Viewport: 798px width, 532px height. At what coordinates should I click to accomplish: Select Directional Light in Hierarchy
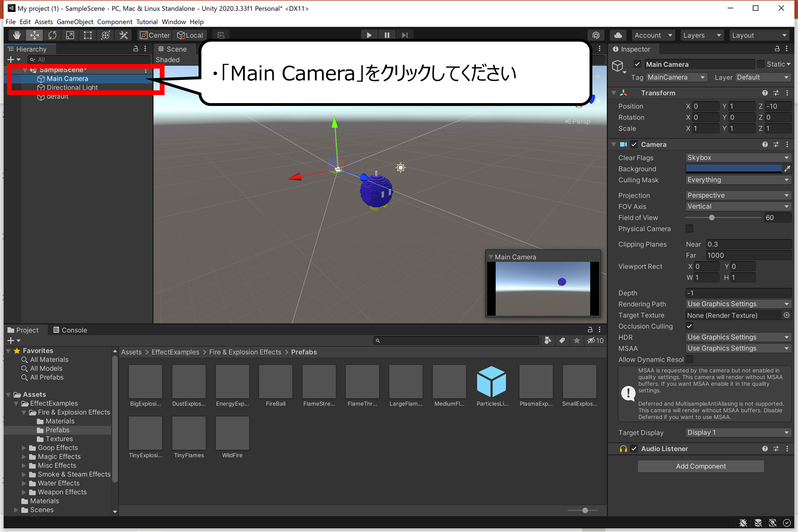tap(72, 87)
